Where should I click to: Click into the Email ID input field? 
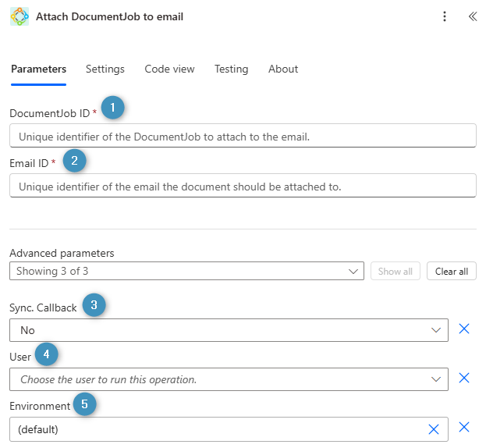tap(243, 187)
